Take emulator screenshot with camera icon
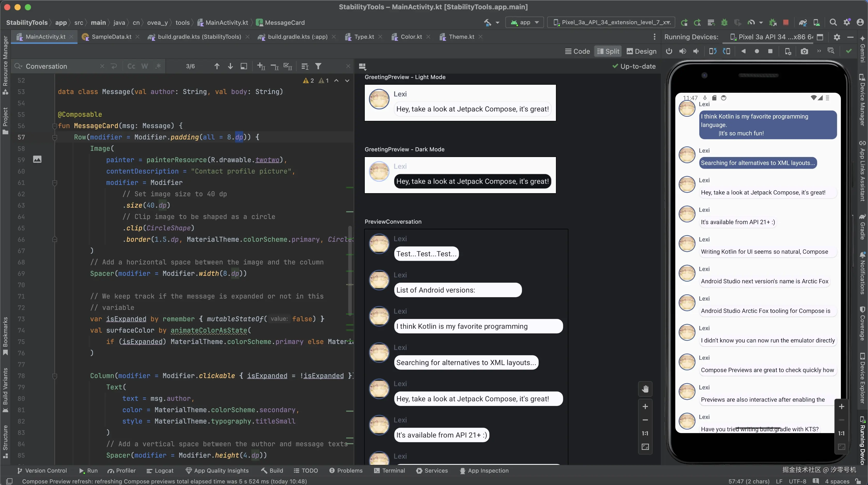Viewport: 868px width, 485px height. click(x=804, y=51)
